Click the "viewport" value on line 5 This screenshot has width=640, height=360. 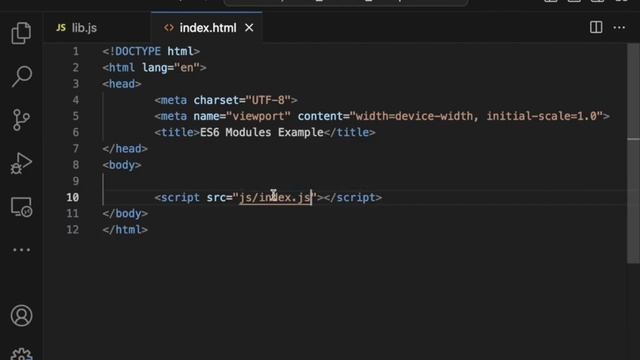pyautogui.click(x=258, y=116)
